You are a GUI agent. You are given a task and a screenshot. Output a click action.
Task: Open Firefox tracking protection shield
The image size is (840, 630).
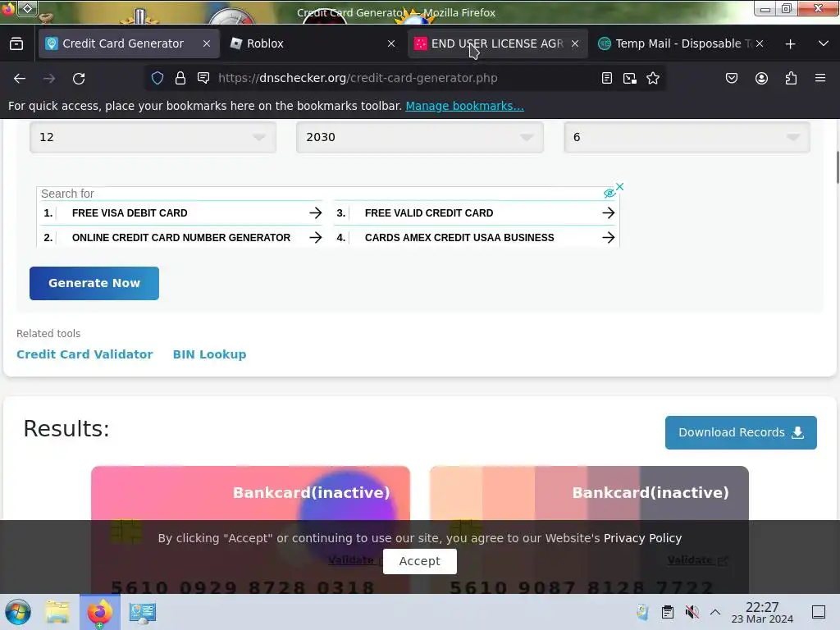click(157, 78)
